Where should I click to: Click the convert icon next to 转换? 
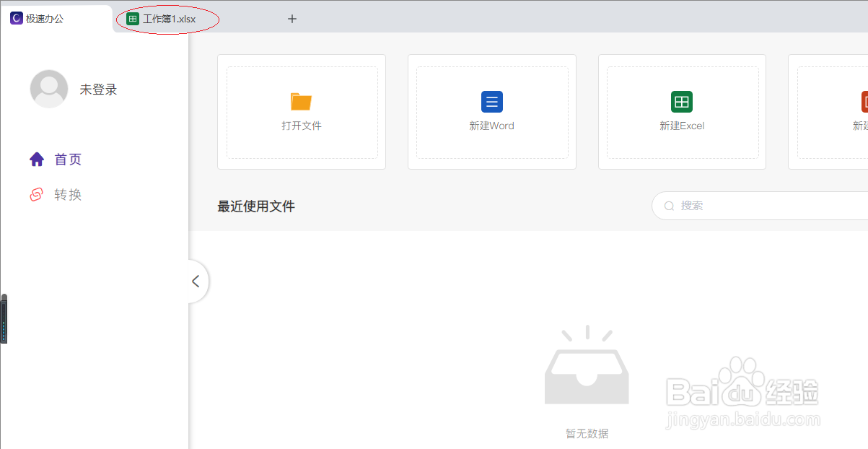tap(37, 193)
